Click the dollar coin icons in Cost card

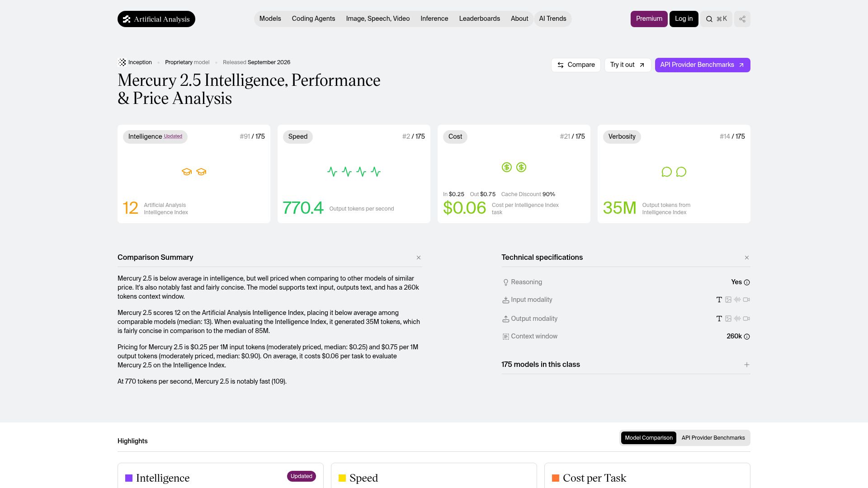(514, 167)
